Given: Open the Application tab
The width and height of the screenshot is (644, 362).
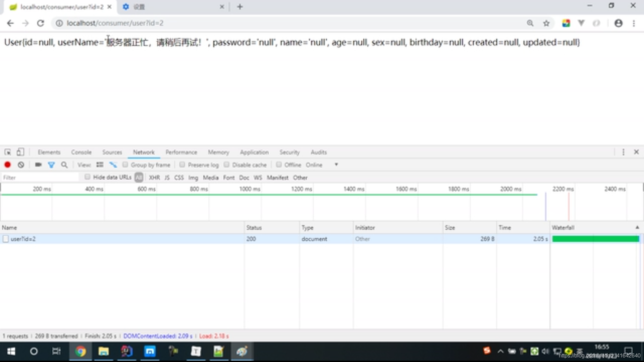Looking at the screenshot, I should (254, 152).
